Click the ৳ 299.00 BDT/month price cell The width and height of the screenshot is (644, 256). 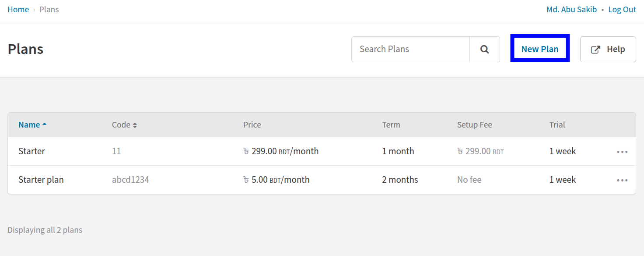(x=281, y=151)
